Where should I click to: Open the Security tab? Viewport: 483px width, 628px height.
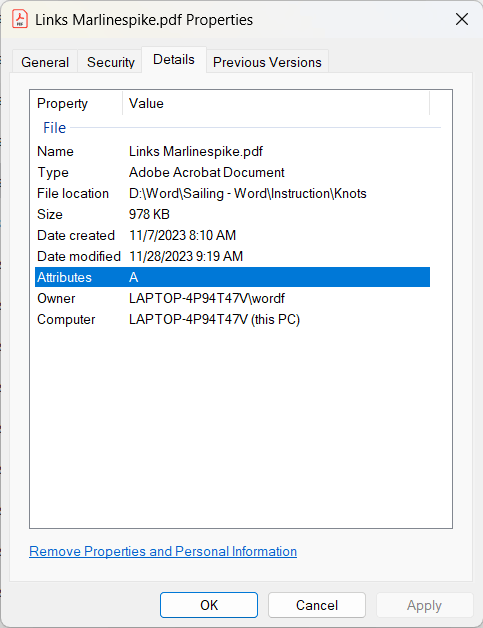tap(111, 62)
